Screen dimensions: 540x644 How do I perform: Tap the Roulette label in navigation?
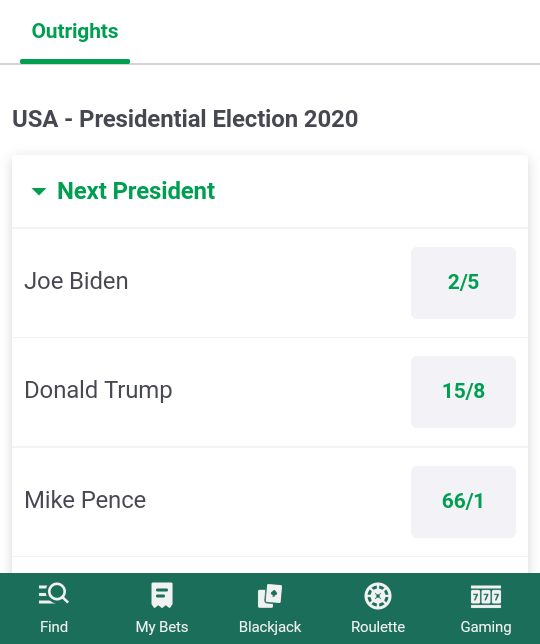click(x=378, y=627)
